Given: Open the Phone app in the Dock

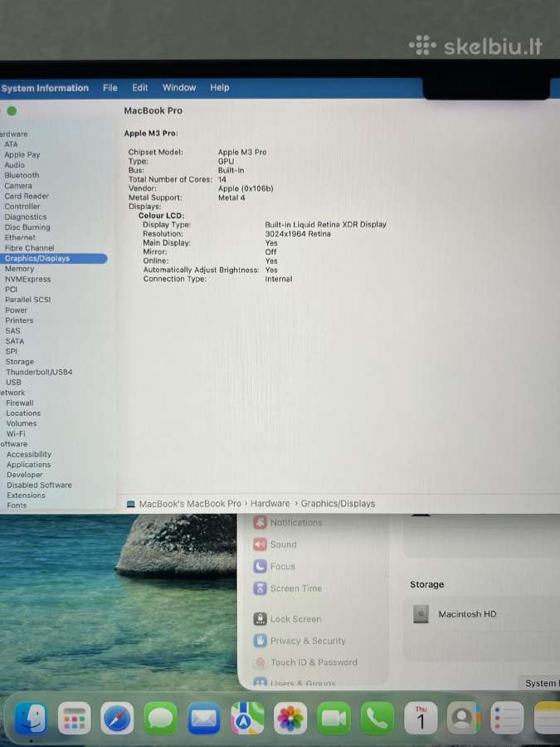Looking at the screenshot, I should click(x=377, y=718).
